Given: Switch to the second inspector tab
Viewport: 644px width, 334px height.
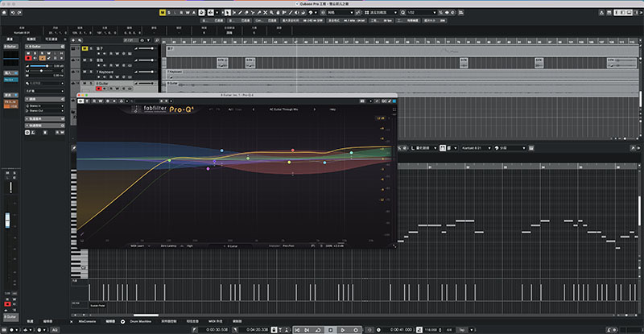Looking at the screenshot, I should pos(52,39).
